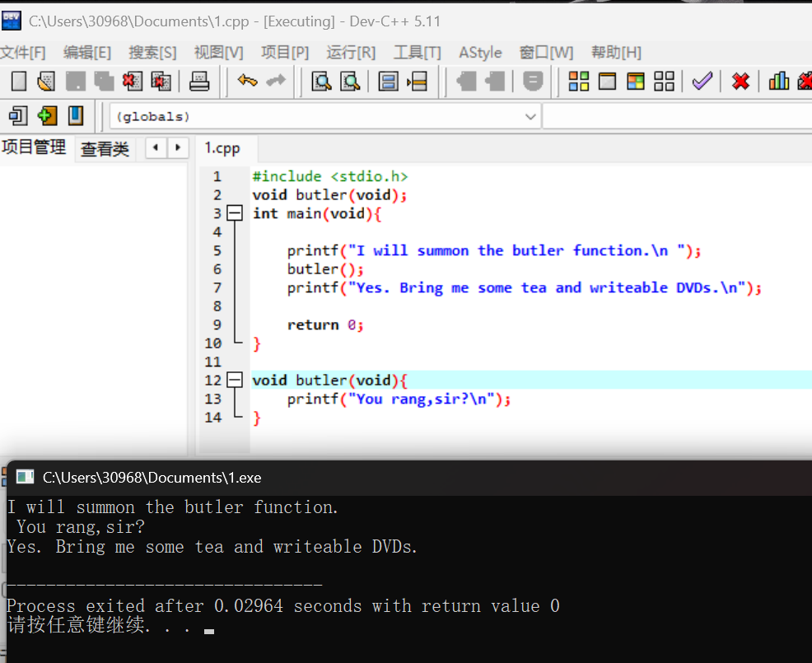Click the Go to function icon
Image resolution: width=812 pixels, height=663 pixels.
pyautogui.click(x=389, y=82)
